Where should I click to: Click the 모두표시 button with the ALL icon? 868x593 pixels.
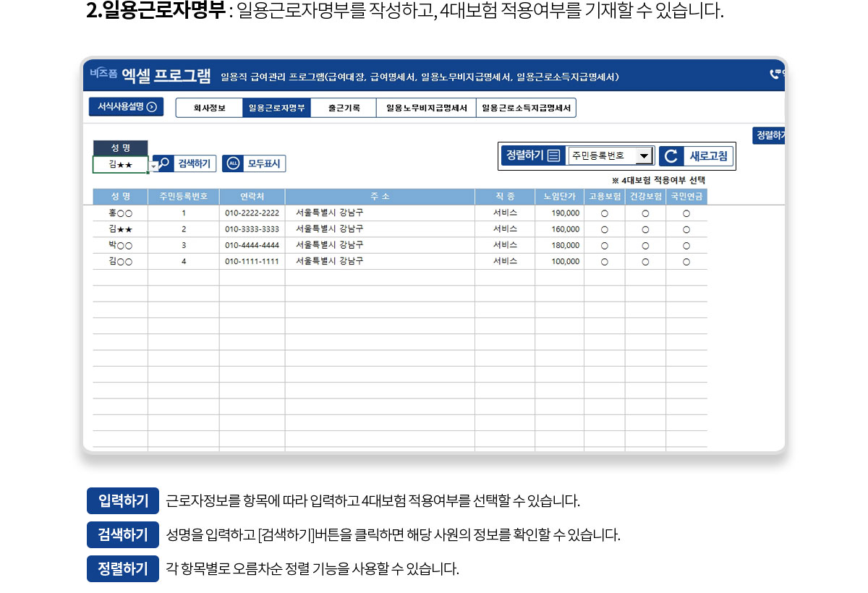[254, 163]
